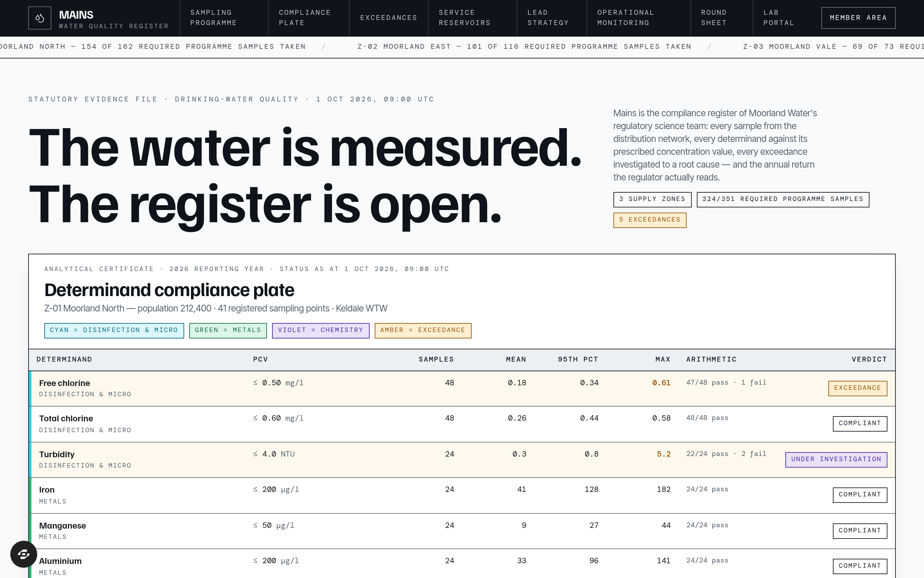924x578 pixels.
Task: Click the Mains water-drop logo icon
Action: click(40, 18)
